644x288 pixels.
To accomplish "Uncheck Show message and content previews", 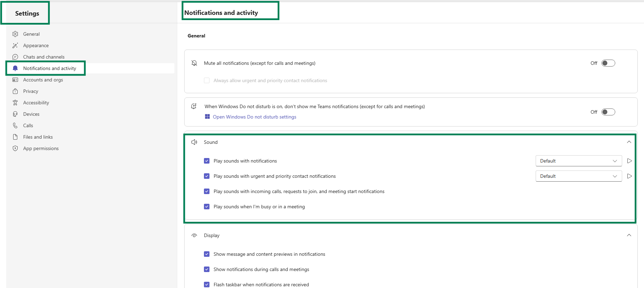I will point(207,254).
